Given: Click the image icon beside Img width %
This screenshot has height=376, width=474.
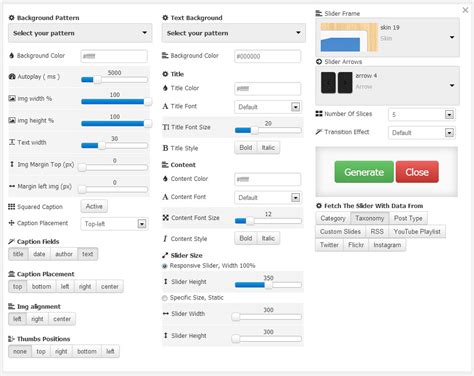Looking at the screenshot, I should (12, 99).
